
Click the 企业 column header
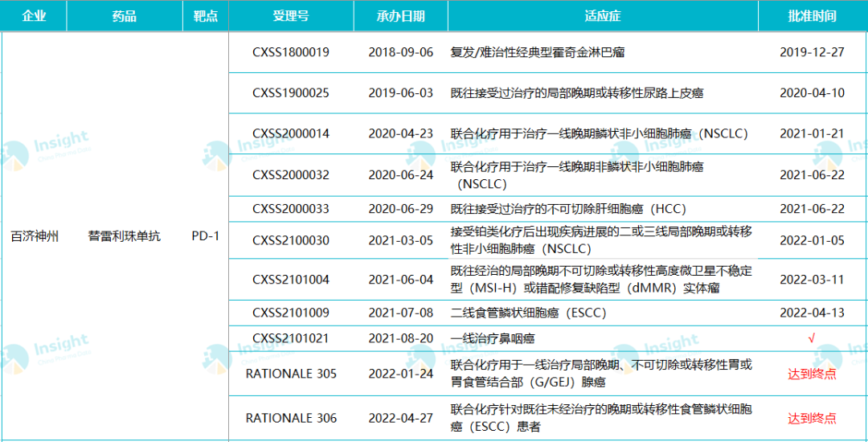[34, 15]
